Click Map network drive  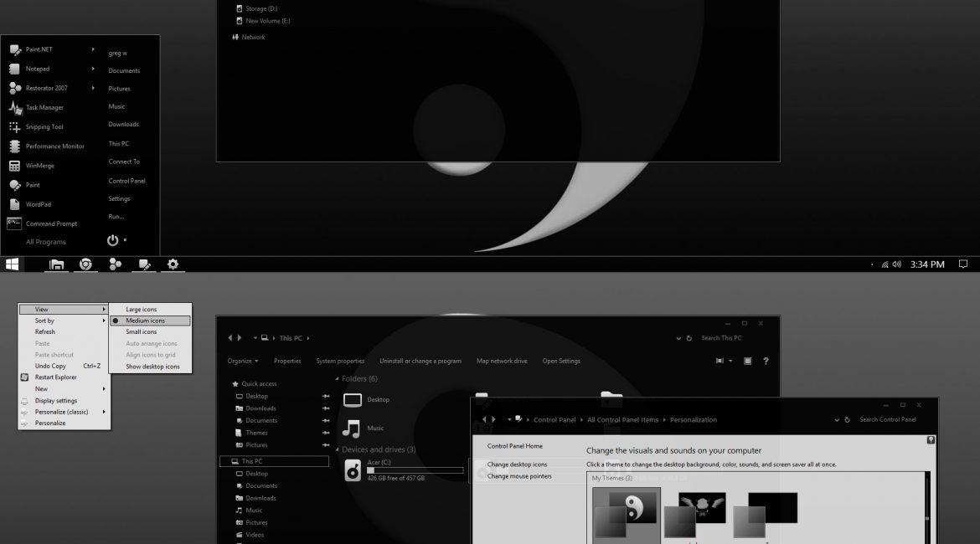point(501,361)
